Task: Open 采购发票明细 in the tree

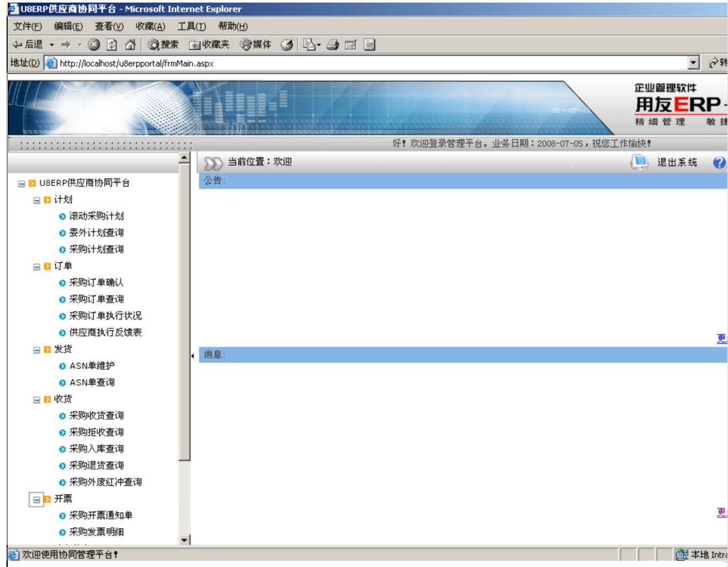Action: coord(96,532)
